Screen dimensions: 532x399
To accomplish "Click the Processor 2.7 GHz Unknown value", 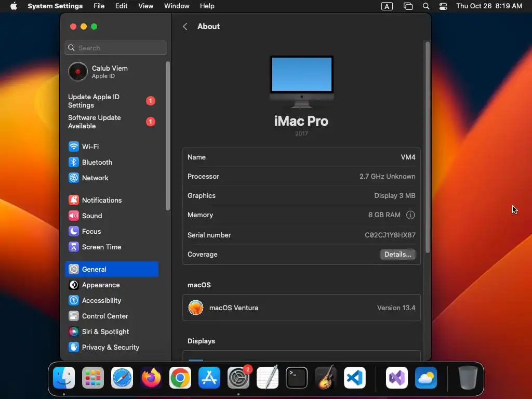I will tap(388, 177).
